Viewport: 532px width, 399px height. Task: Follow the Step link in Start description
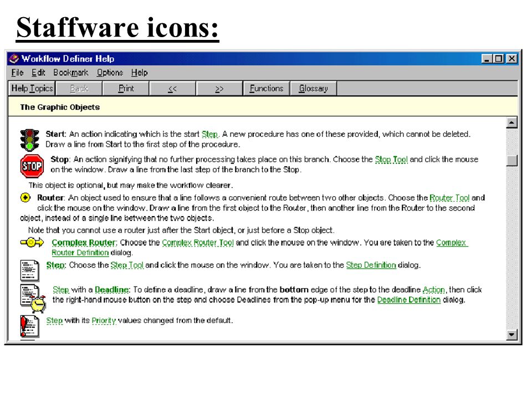point(210,134)
